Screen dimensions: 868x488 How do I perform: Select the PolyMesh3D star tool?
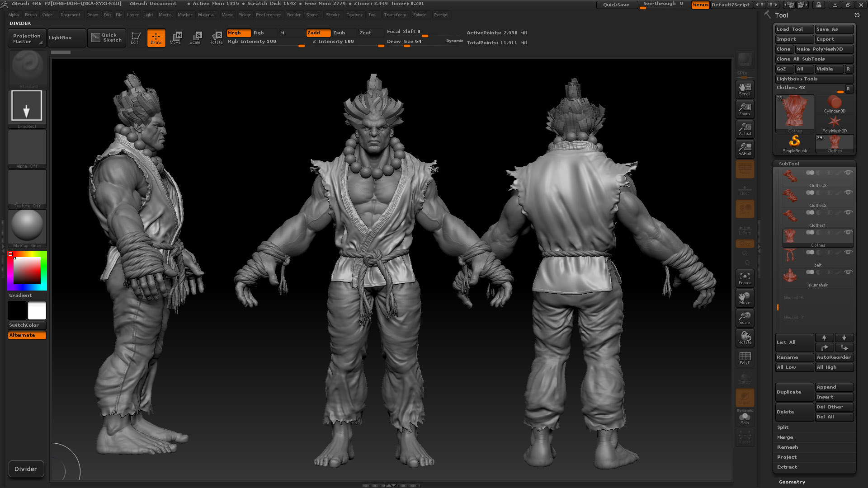[835, 124]
